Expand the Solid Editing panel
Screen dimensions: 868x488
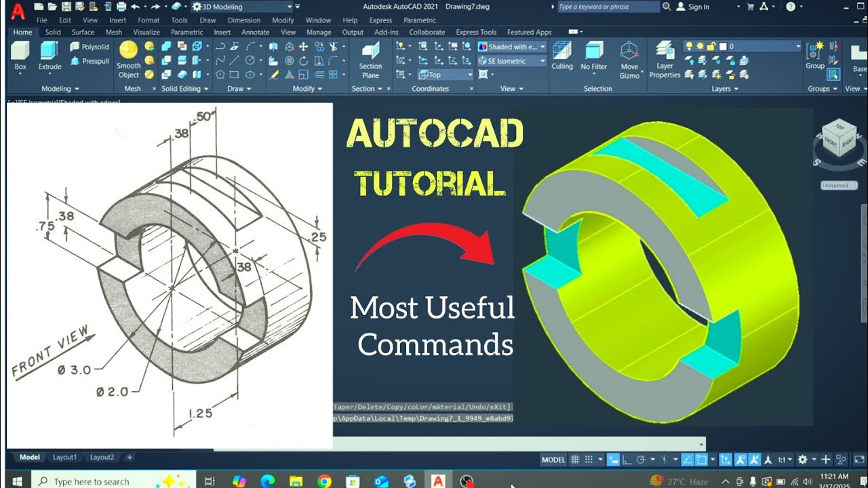click(184, 89)
